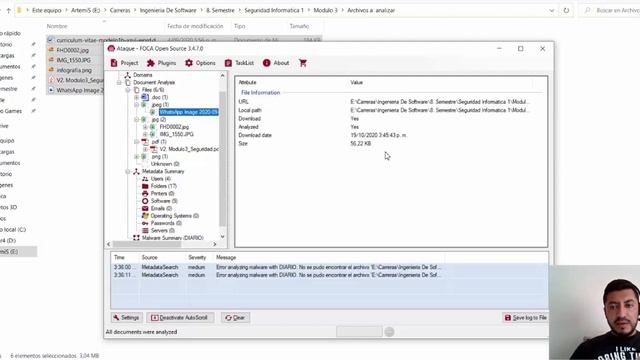Open the Project menu in FOCA

124,63
